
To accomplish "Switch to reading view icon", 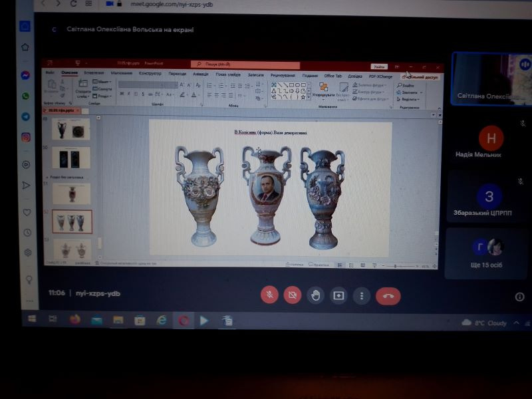I will tap(362, 265).
